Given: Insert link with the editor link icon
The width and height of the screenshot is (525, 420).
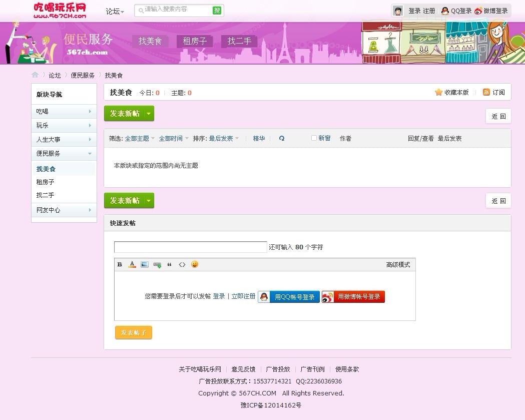Looking at the screenshot, I should tap(157, 265).
